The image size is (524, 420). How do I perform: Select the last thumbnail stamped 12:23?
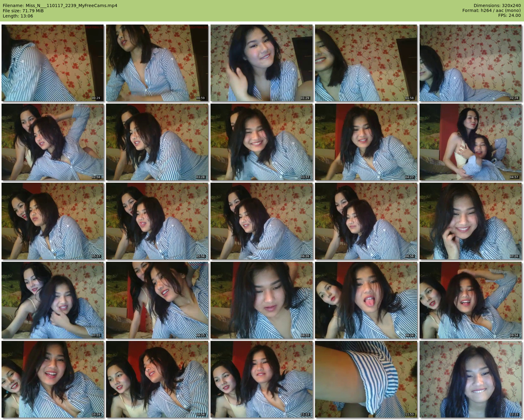(471, 379)
